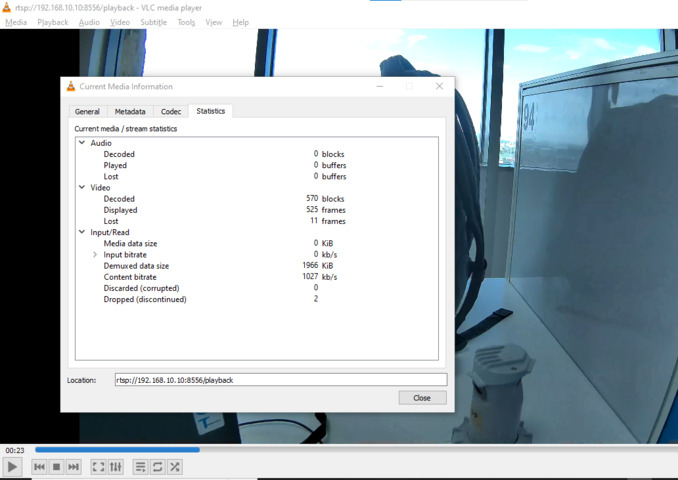Skip to previous media track
This screenshot has height=480, width=678.
[39, 467]
